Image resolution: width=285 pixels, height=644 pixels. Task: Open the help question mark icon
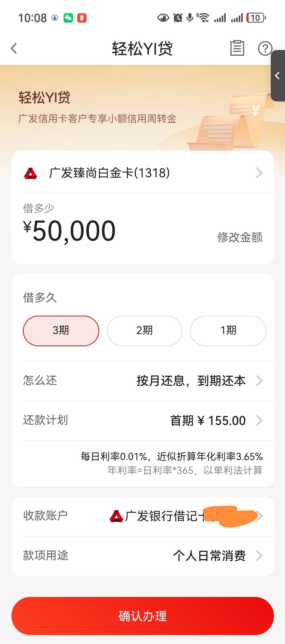264,48
